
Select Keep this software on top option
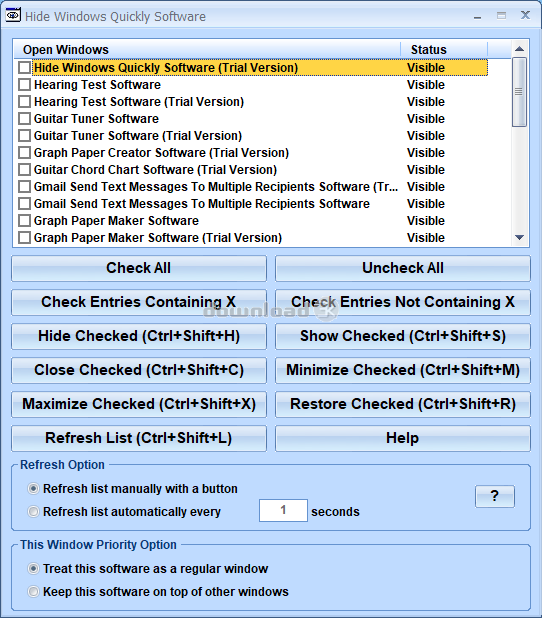click(x=33, y=592)
